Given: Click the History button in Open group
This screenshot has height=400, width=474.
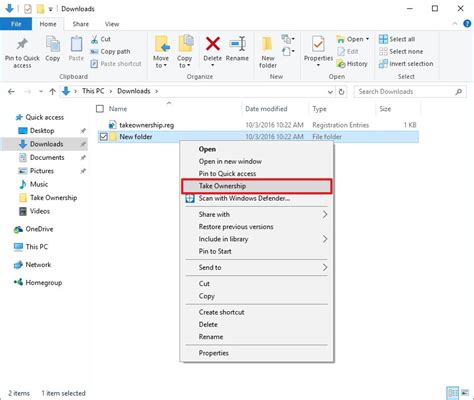Looking at the screenshot, I should 352,64.
